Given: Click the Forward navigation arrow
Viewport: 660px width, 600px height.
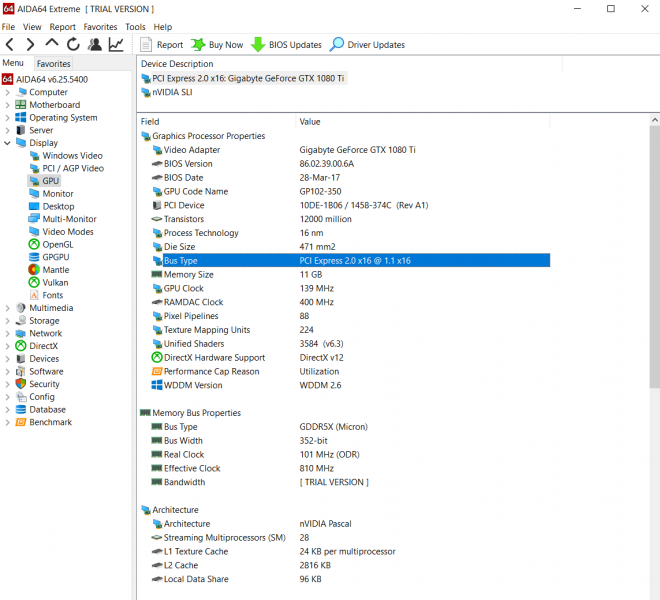Looking at the screenshot, I should pyautogui.click(x=30, y=45).
